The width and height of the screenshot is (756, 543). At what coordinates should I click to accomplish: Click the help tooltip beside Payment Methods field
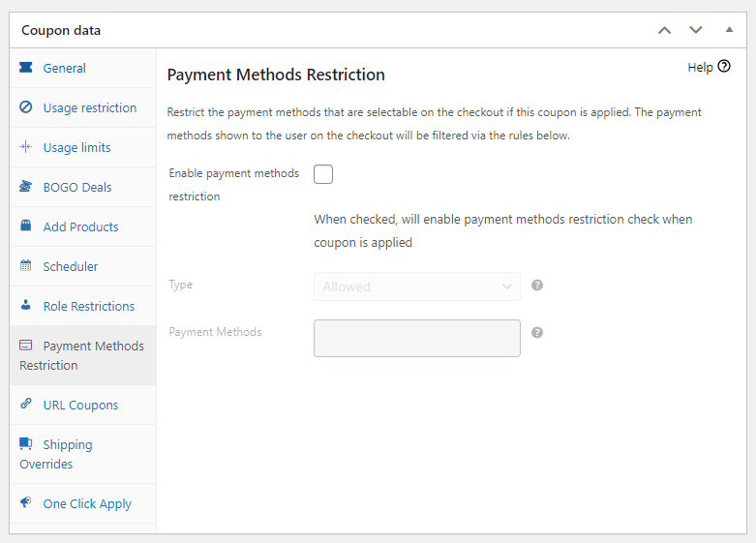(x=537, y=332)
